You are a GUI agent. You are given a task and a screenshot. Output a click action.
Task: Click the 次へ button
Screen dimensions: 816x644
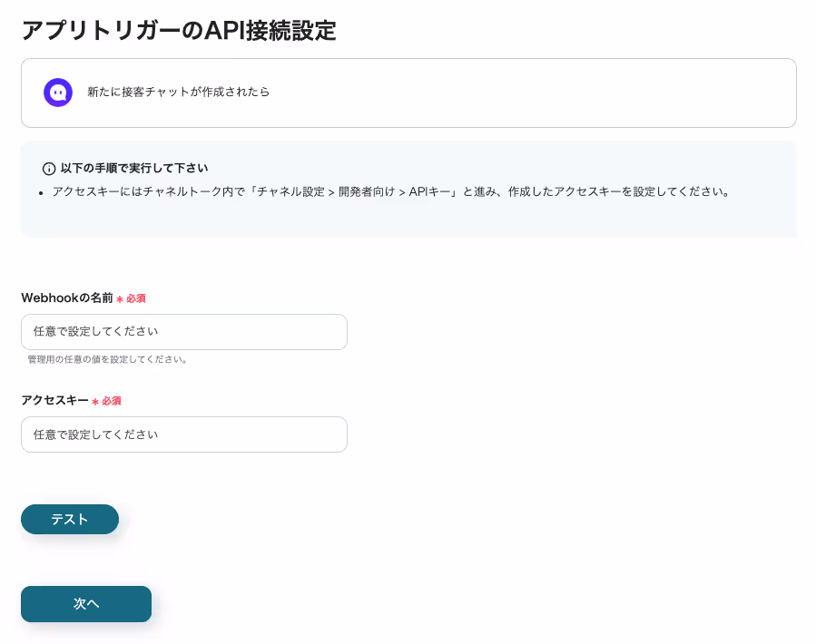[86, 604]
